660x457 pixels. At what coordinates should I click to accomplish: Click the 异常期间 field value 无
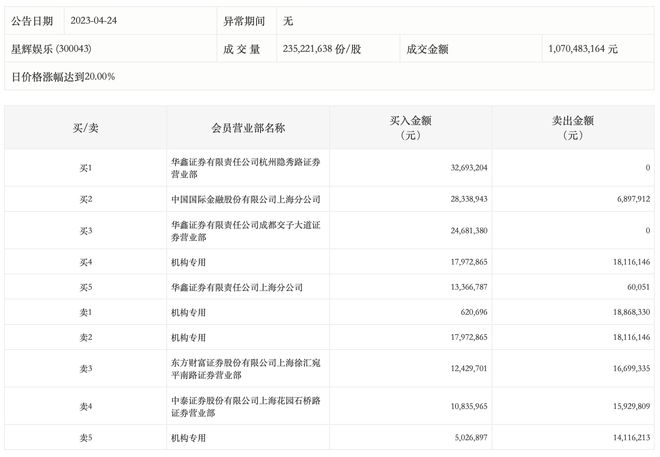[x=289, y=21]
